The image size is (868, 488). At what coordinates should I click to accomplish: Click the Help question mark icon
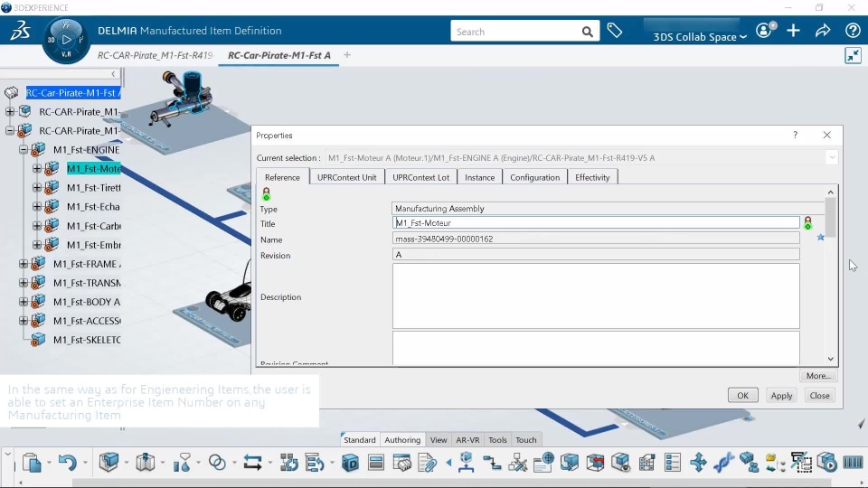click(x=853, y=31)
